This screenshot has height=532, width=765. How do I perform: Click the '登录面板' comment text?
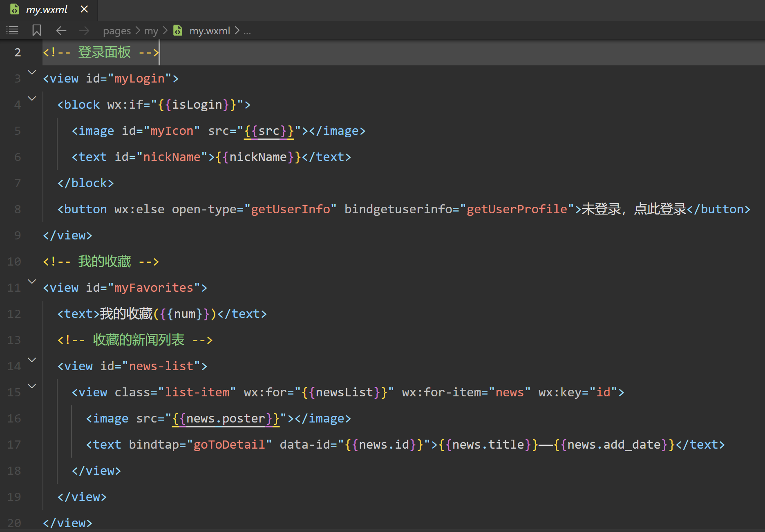click(105, 52)
